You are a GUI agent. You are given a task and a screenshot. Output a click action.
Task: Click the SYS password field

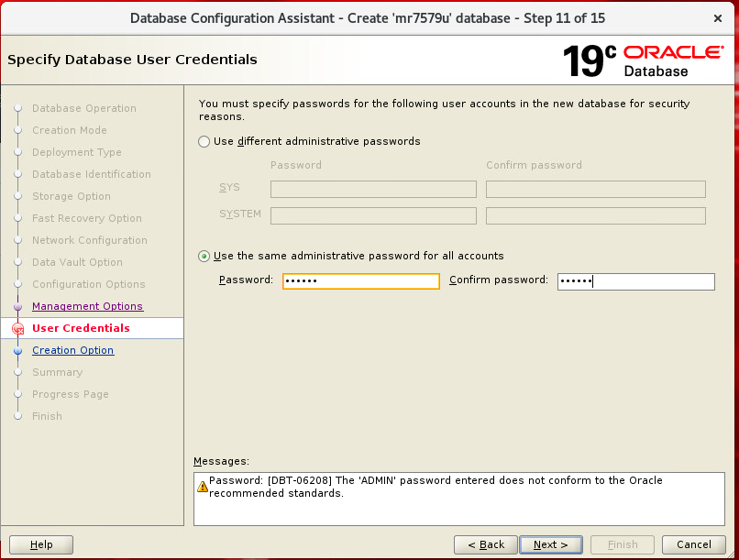[373, 189]
